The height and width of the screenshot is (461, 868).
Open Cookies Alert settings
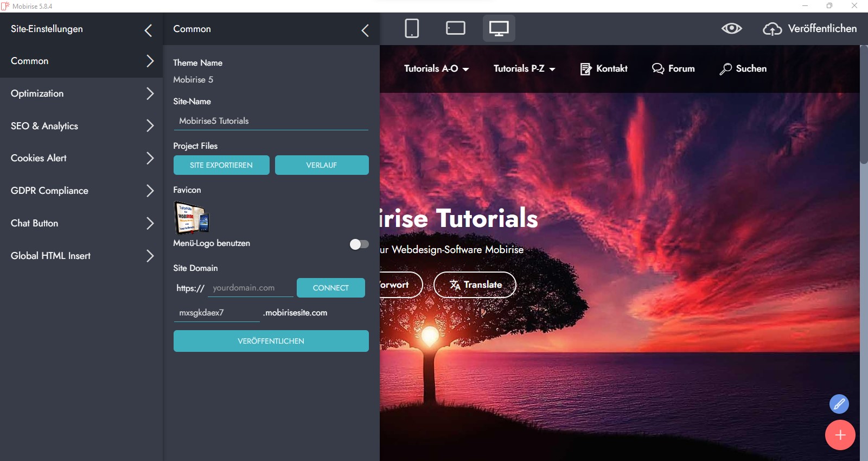tap(81, 158)
